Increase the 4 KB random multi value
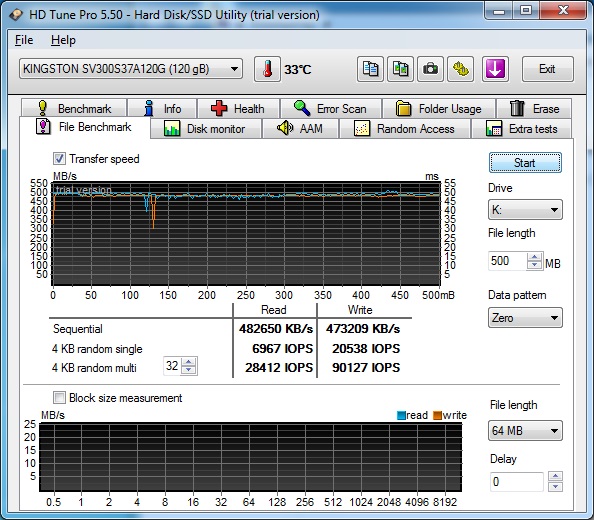594x520 pixels. point(189,362)
